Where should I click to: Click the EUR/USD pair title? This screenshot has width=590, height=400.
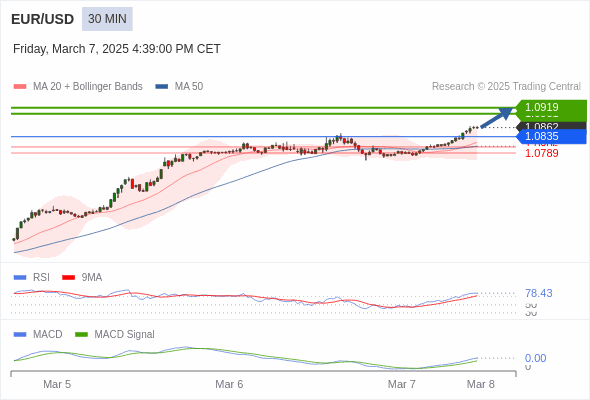[x=43, y=19]
